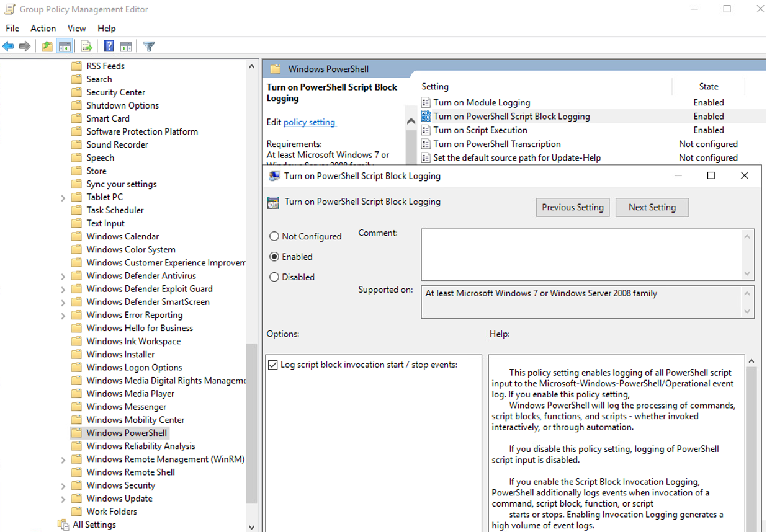Select the Disabled radio button

pyautogui.click(x=274, y=277)
